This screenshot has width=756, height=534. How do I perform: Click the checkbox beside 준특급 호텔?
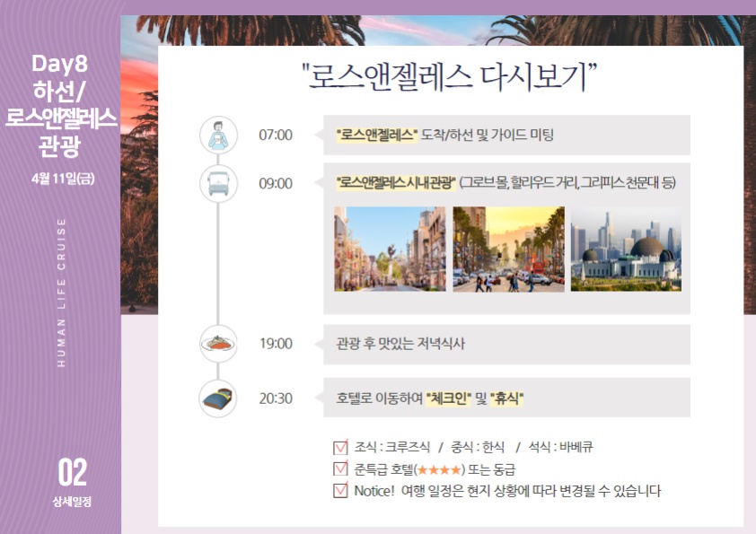coord(340,468)
